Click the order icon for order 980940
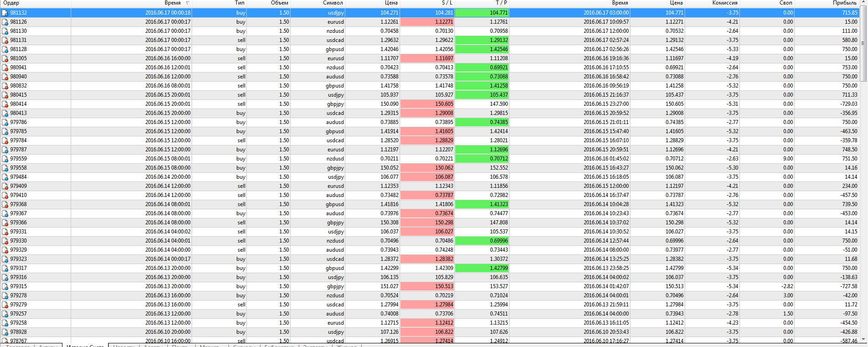 (x=5, y=77)
